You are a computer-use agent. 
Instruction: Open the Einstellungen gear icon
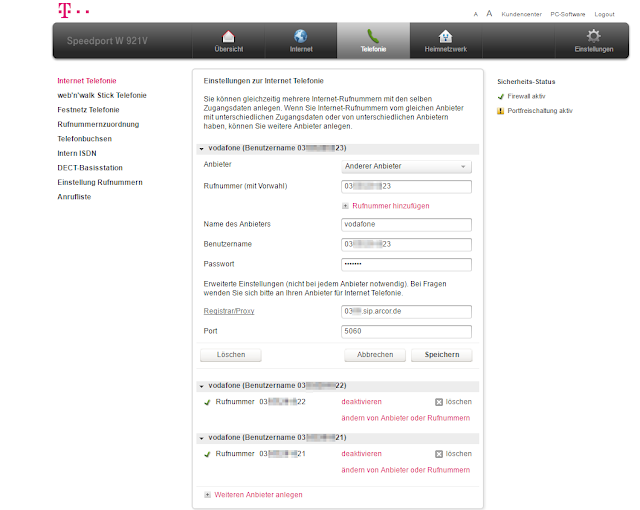tap(593, 36)
